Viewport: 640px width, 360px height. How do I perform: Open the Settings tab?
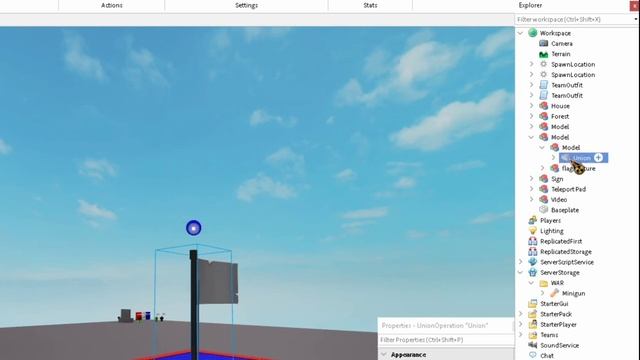(x=246, y=5)
